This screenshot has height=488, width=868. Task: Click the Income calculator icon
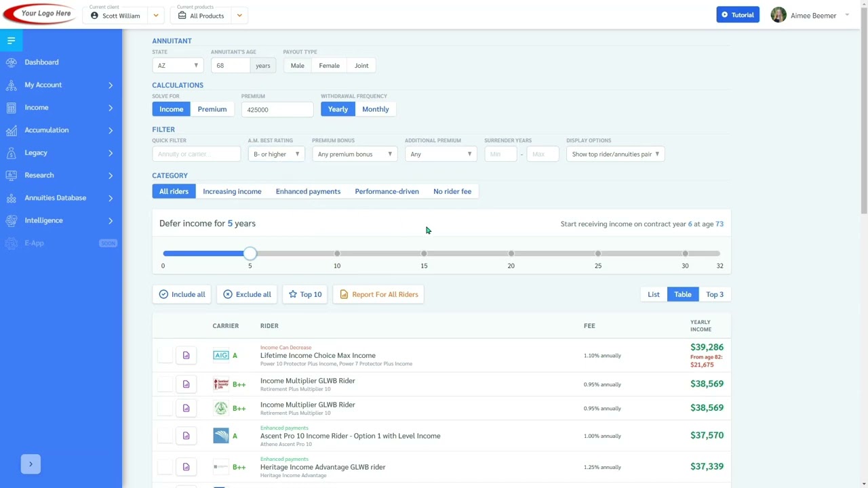coord(11,108)
